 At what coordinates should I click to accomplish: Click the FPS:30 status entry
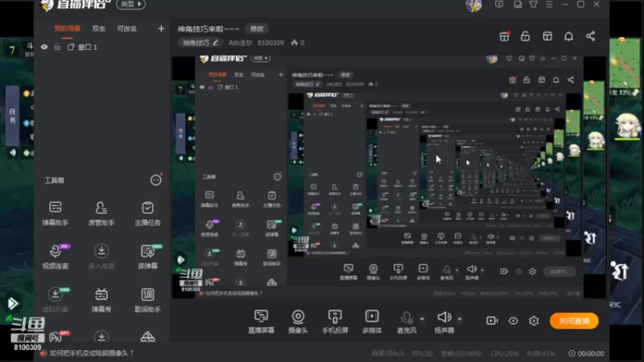[422, 353]
